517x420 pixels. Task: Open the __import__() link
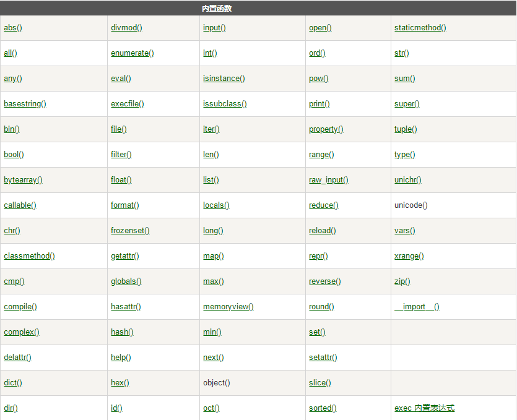tap(417, 307)
